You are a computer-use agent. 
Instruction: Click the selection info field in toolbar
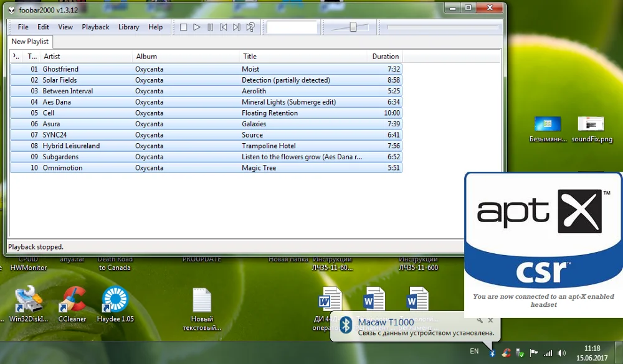(x=292, y=27)
